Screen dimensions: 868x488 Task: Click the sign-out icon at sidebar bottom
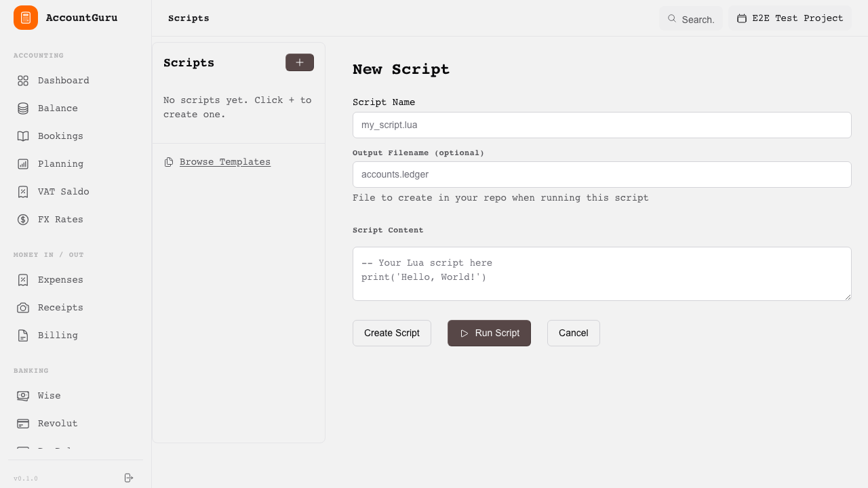128,478
